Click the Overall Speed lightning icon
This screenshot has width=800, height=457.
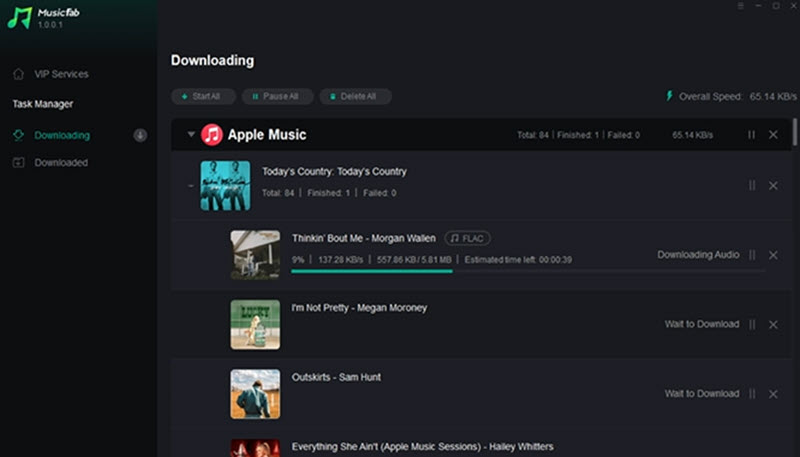669,96
